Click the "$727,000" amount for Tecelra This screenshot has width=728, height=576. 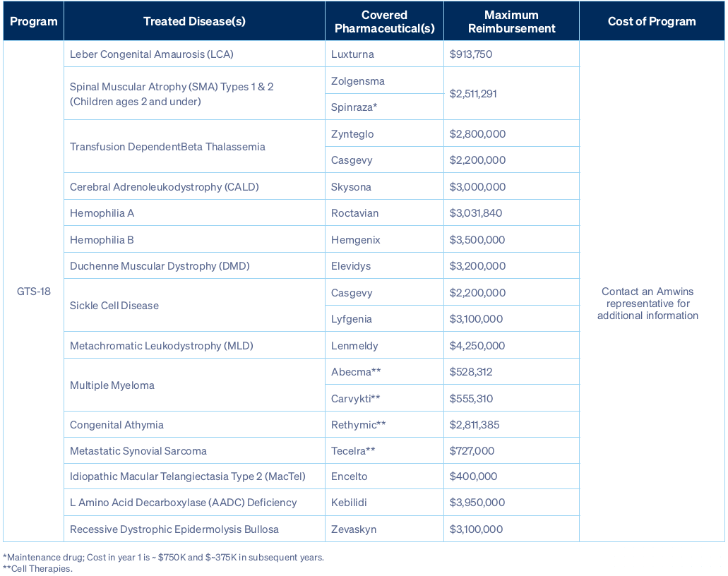pyautogui.click(x=472, y=450)
